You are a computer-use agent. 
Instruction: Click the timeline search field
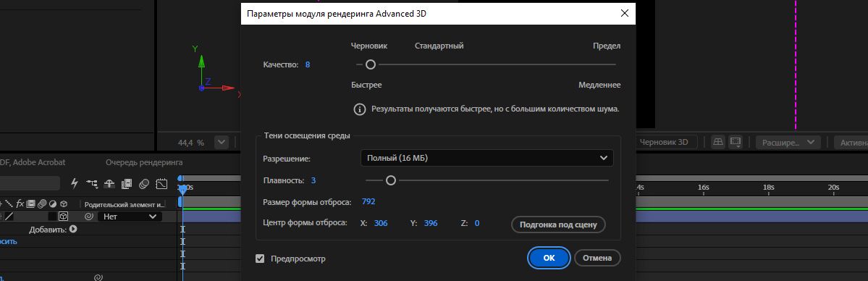[30, 183]
